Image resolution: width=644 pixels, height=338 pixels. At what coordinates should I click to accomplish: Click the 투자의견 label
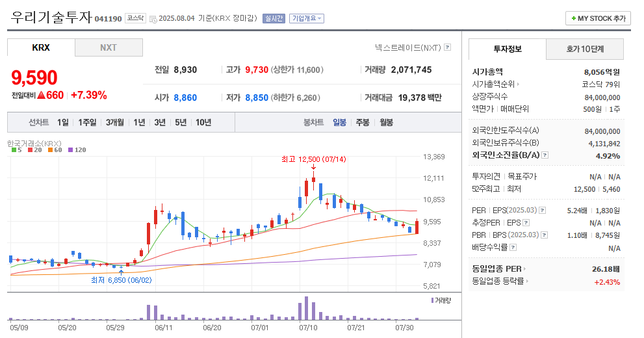tap(486, 176)
